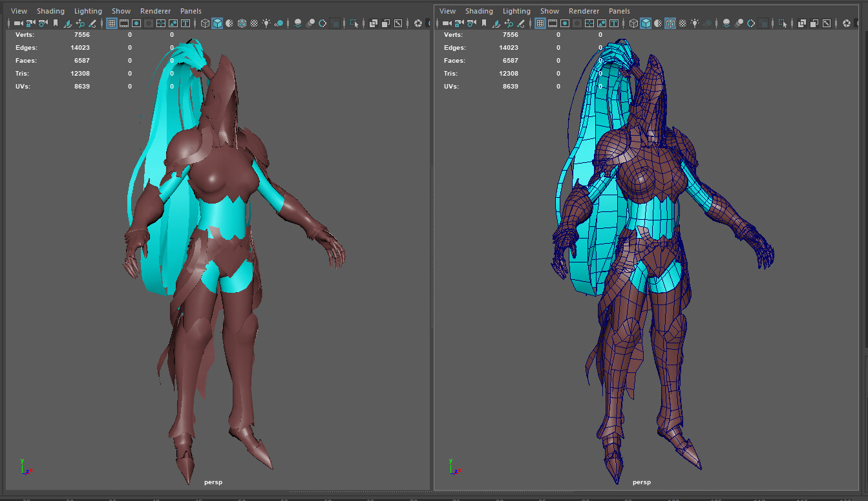Open Panels menu in left viewport
Viewport: 868px width, 501px height.
tap(191, 11)
